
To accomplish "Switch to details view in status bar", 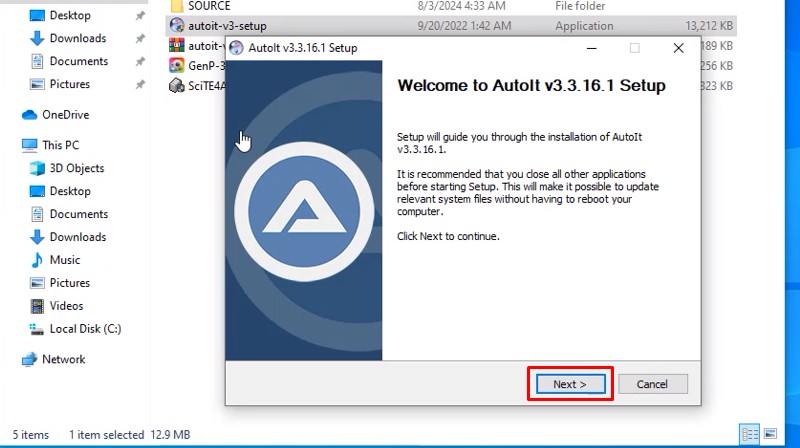I will click(749, 435).
